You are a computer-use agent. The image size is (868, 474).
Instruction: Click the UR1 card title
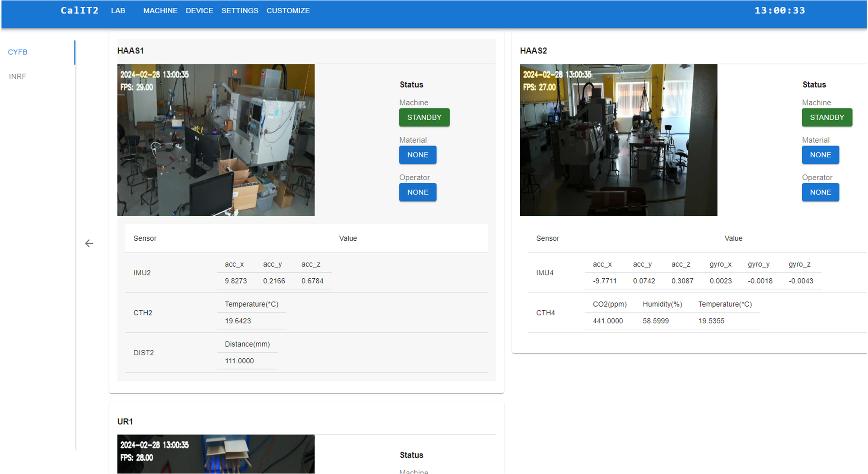125,422
